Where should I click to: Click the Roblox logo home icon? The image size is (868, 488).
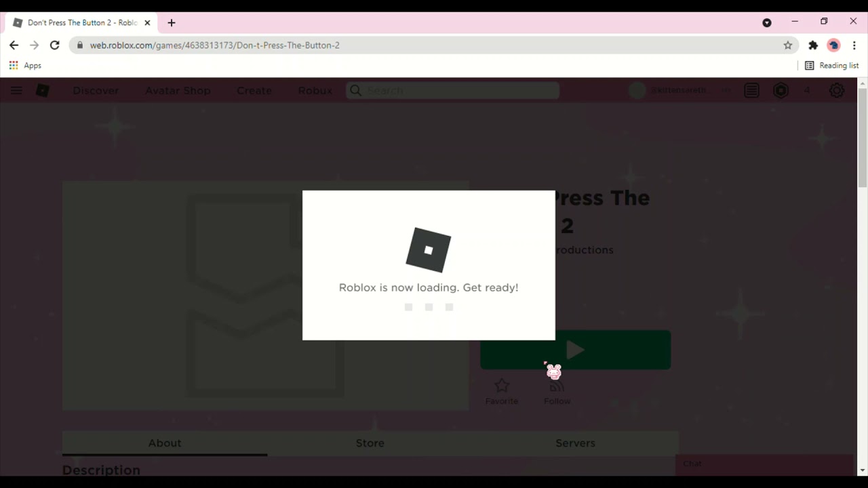[x=43, y=90]
